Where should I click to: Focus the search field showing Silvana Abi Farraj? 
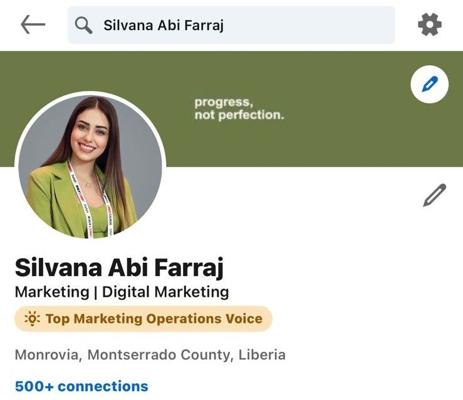pyautogui.click(x=231, y=25)
